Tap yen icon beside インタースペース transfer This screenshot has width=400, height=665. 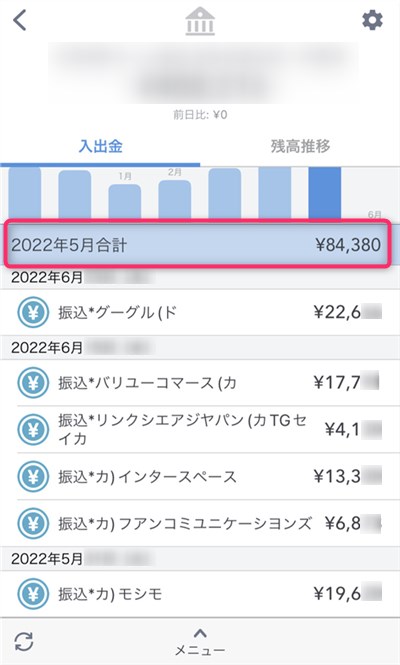(33, 476)
